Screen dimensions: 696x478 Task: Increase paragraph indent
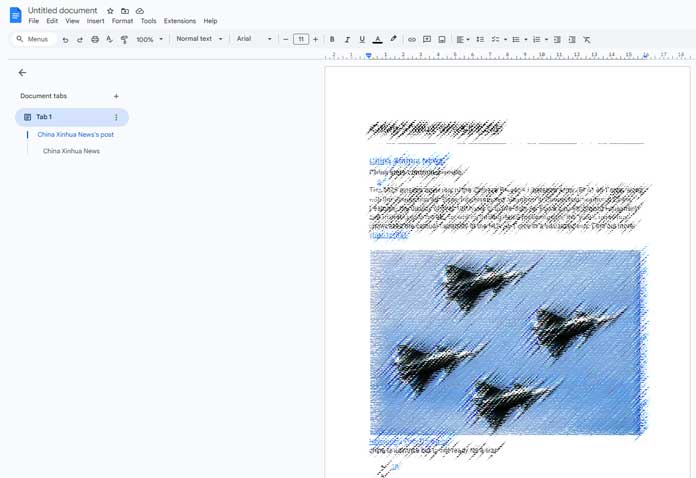(x=572, y=40)
